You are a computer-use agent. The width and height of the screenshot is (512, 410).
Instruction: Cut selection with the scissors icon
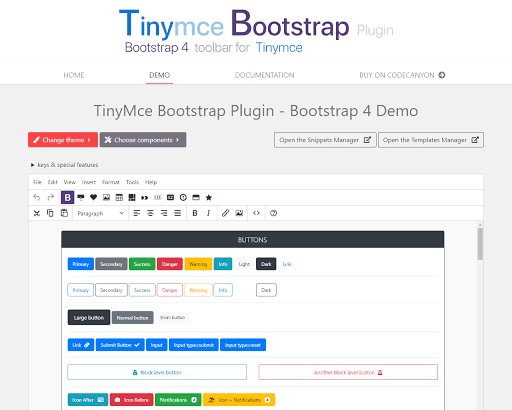[37, 213]
